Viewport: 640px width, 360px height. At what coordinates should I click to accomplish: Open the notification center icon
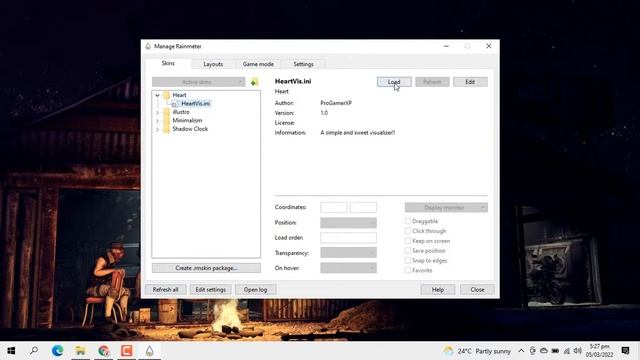625,351
